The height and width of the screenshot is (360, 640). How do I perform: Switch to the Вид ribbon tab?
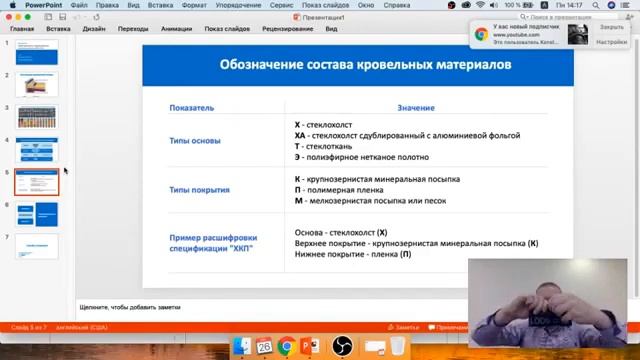click(x=331, y=29)
